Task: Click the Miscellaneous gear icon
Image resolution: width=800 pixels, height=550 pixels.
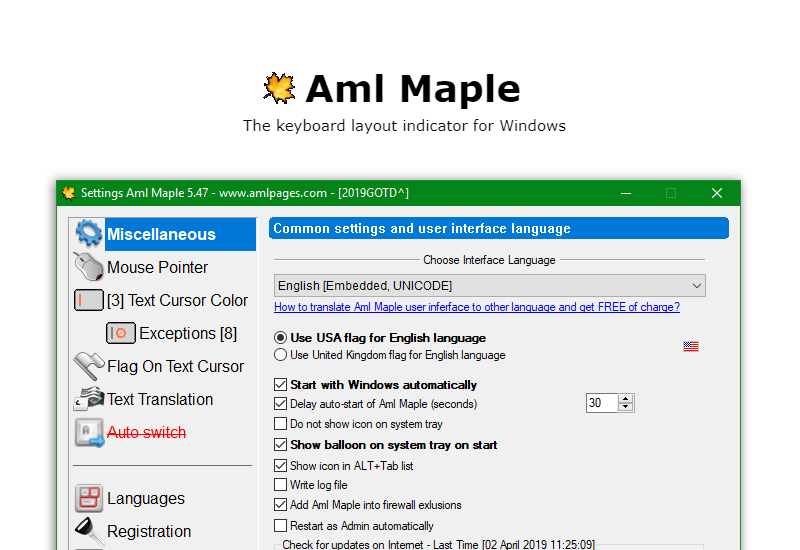Action: click(89, 234)
